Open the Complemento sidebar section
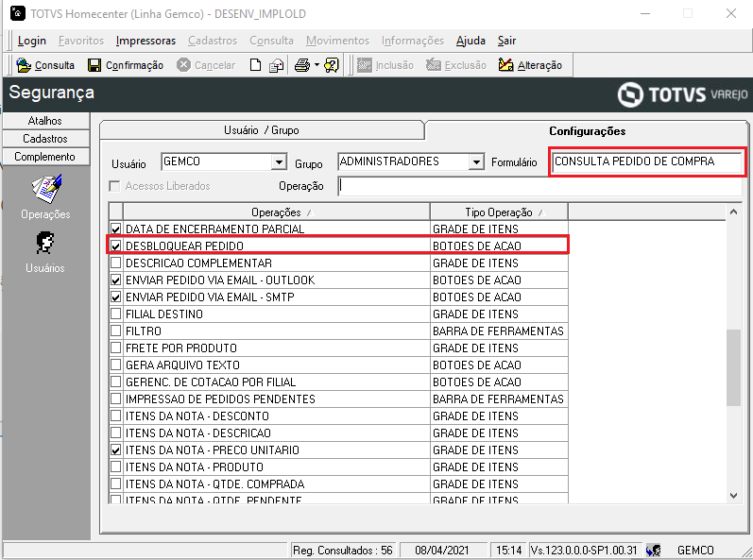753x560 pixels. [45, 157]
